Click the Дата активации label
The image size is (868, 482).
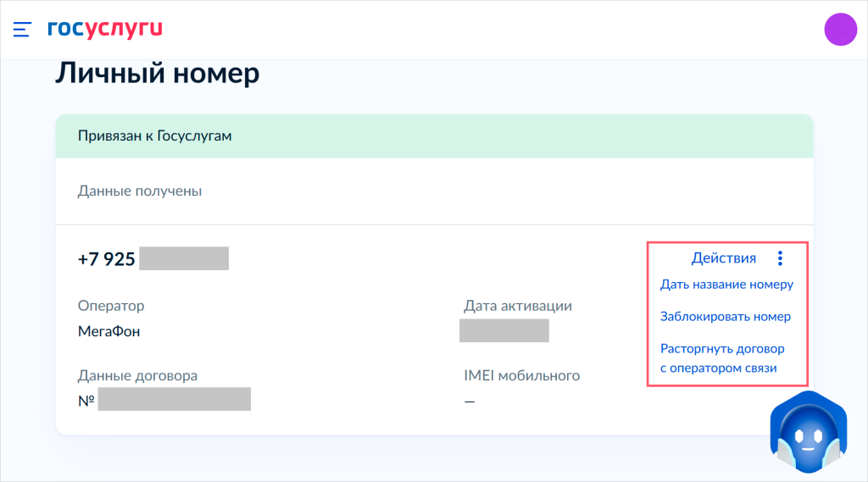coord(518,306)
